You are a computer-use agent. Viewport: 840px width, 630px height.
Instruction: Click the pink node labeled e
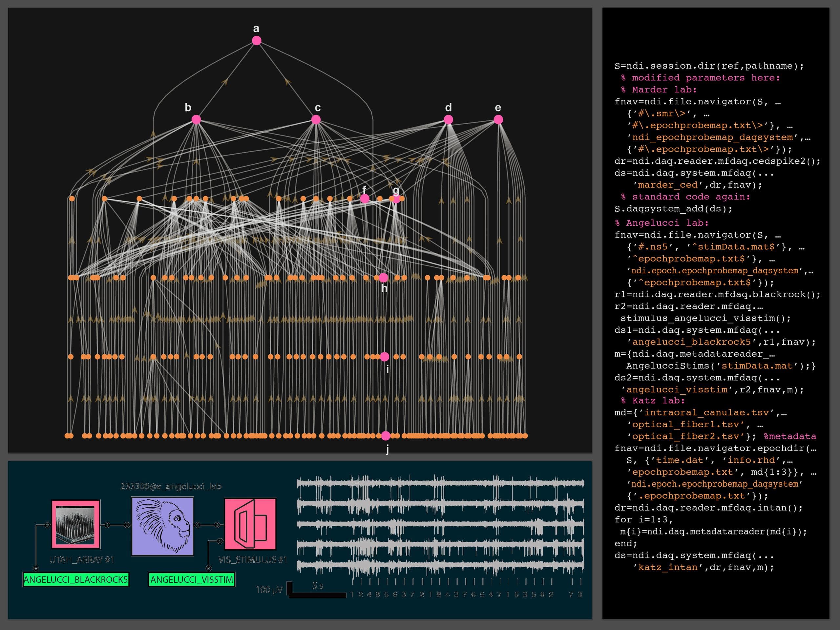[498, 120]
